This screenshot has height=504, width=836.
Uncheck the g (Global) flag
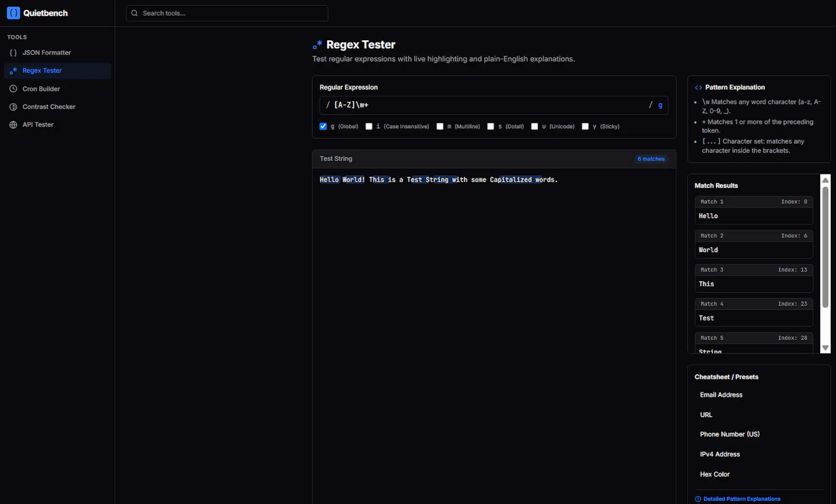pos(323,126)
